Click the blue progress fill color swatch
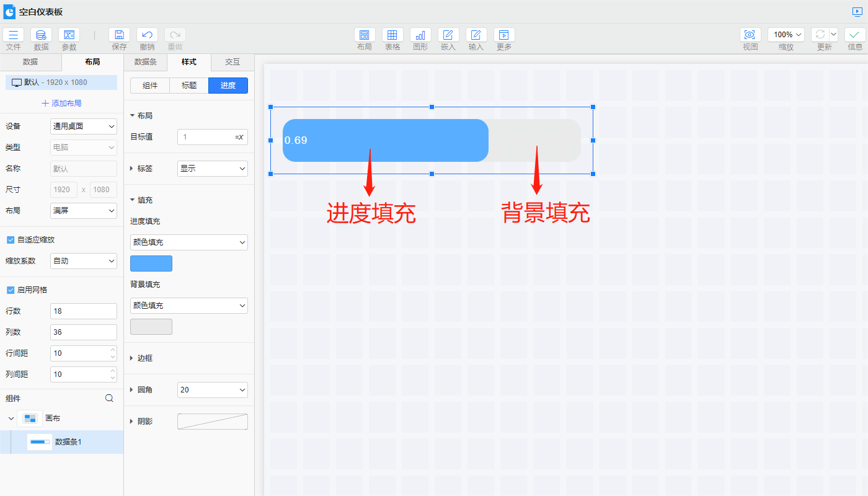The height and width of the screenshot is (496, 868). tap(151, 263)
